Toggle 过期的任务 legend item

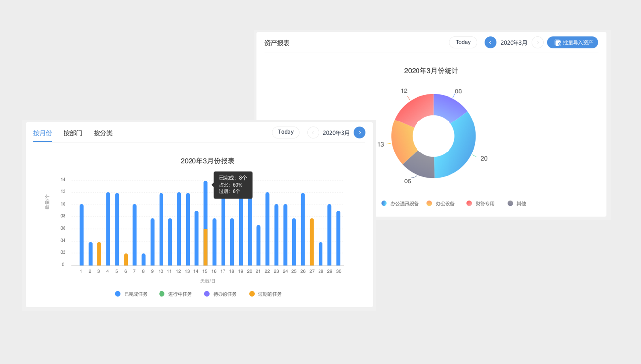265,294
